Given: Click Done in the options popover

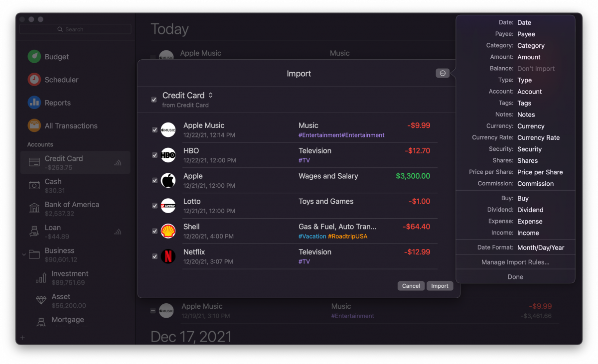Looking at the screenshot, I should [x=515, y=277].
